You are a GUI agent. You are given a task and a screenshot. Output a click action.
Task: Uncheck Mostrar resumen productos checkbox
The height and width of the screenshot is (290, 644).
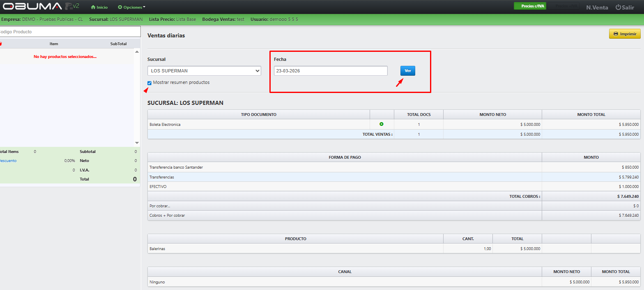tap(149, 83)
